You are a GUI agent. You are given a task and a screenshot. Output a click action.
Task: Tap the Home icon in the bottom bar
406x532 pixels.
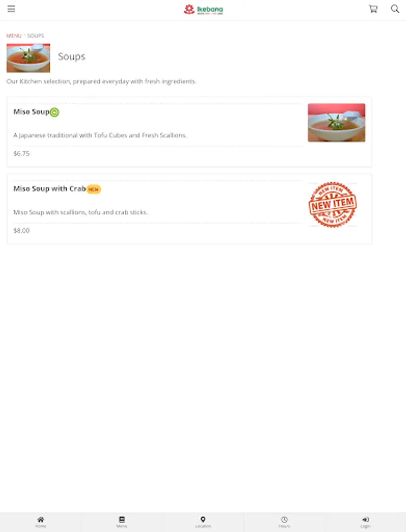[40, 522]
